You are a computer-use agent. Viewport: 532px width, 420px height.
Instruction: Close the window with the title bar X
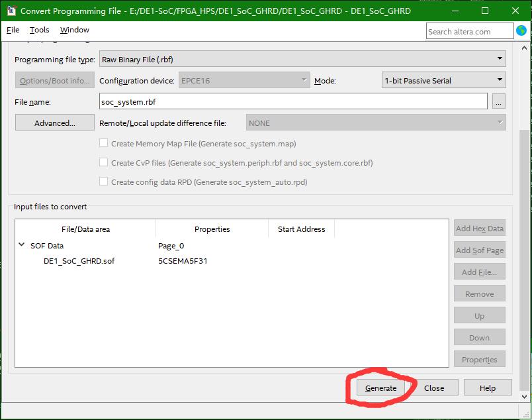coord(515,11)
